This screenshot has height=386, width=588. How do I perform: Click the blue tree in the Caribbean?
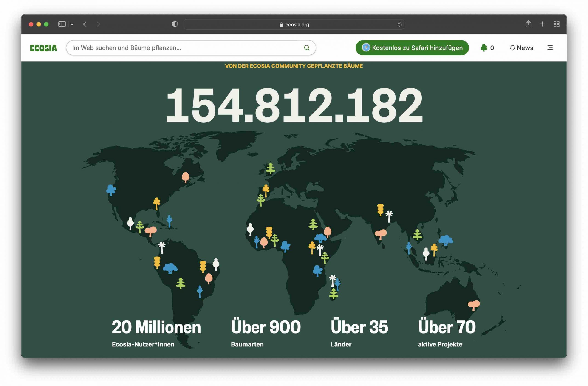[x=169, y=221]
